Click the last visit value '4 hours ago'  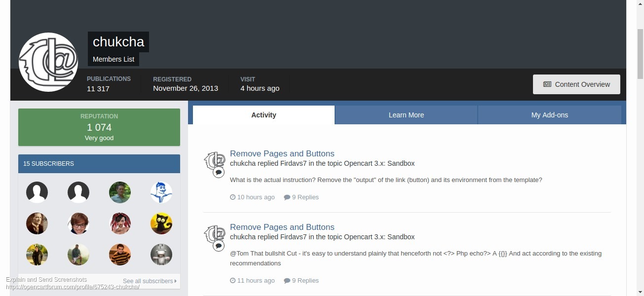coord(260,88)
